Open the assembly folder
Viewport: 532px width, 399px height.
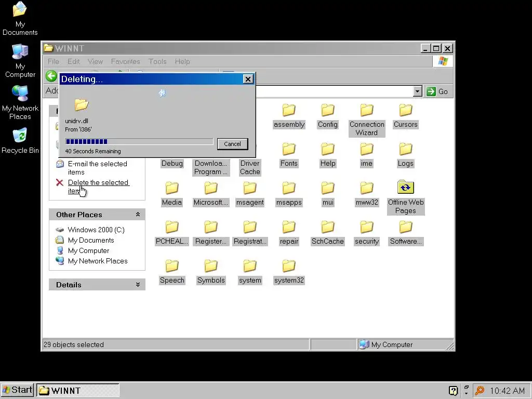[x=289, y=116]
